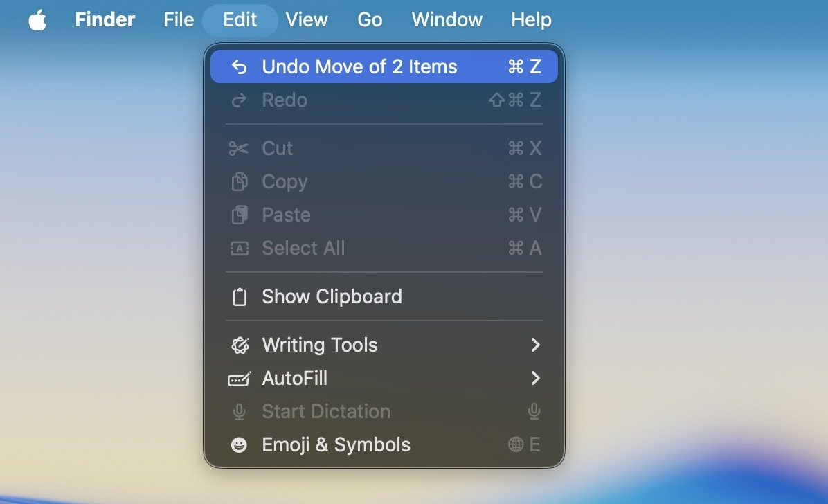
Task: Click the Paste clipboard icon
Action: [239, 215]
